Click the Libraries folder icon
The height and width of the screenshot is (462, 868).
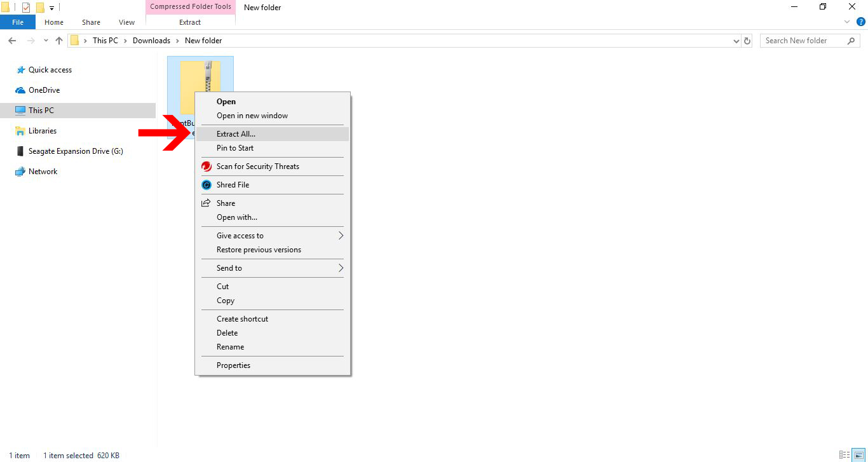(x=20, y=131)
